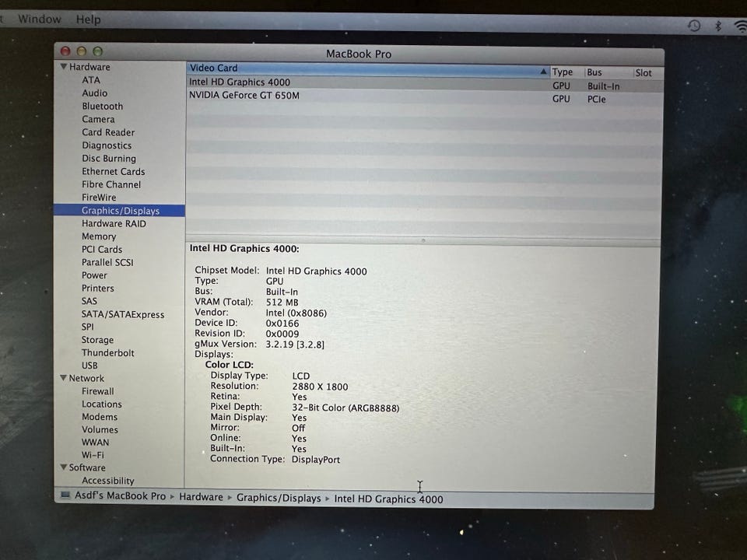Screen dimensions: 747x560
Task: Select Disc Burning in the sidebar
Action: (x=109, y=159)
